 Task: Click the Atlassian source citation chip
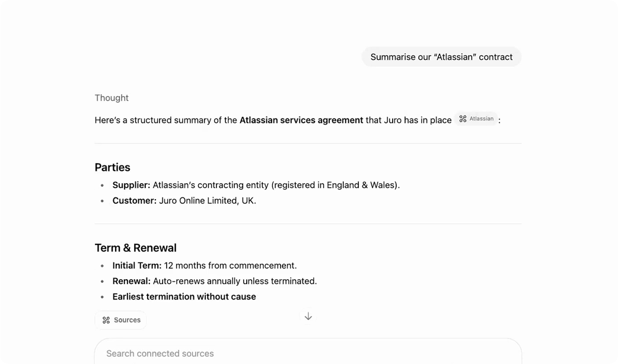pos(477,119)
